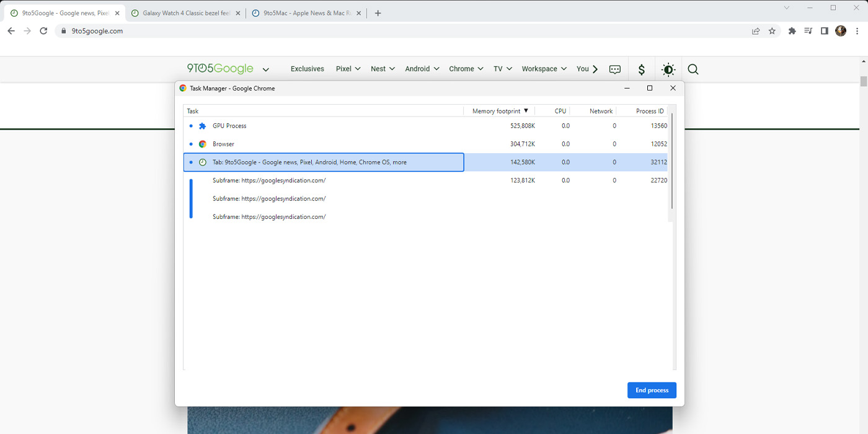Click the dollar sign deals icon

[641, 69]
